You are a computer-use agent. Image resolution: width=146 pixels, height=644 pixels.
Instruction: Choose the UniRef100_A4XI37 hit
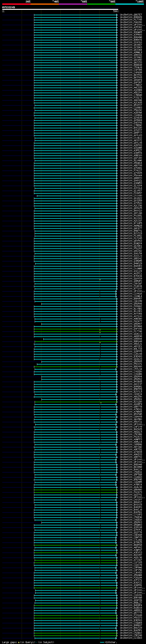(131, 384)
